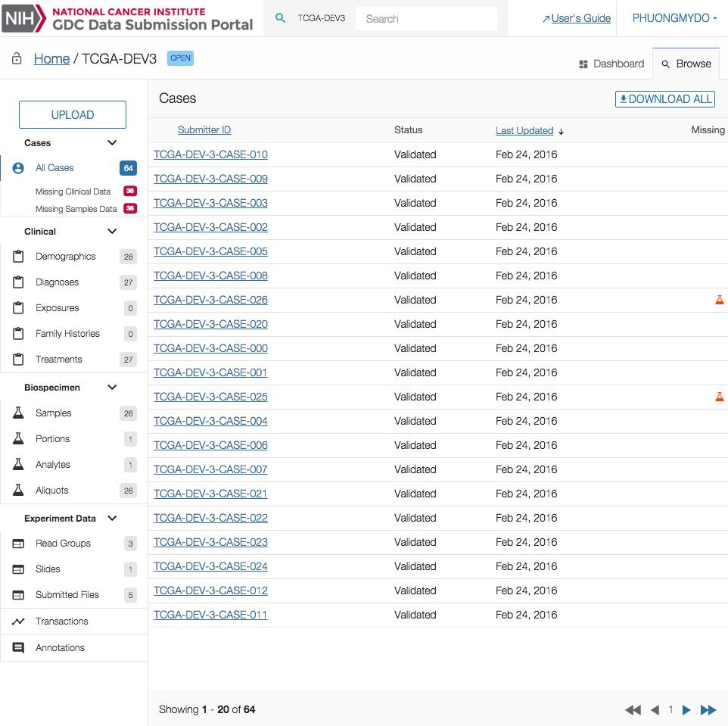Open Transactions in the sidebar

click(61, 622)
